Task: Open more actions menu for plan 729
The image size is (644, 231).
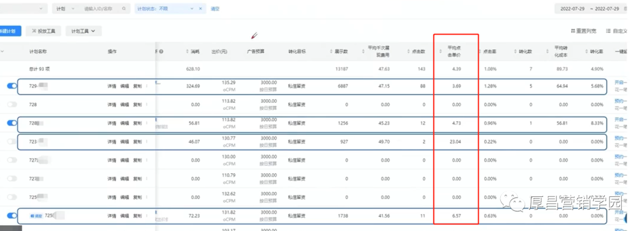Action: [x=147, y=87]
